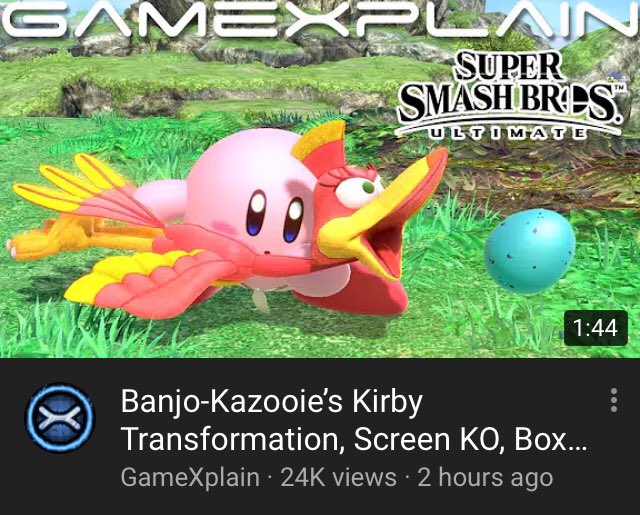640x515 pixels.
Task: Click the 1:44 duration badge
Action: click(596, 328)
